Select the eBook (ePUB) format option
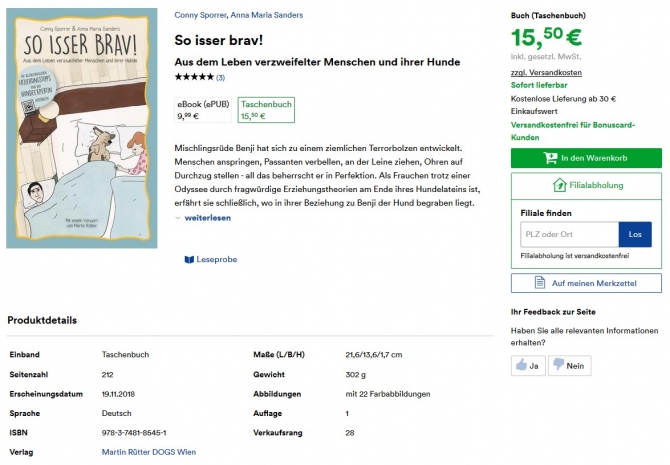This screenshot has height=465, width=670. point(203,109)
